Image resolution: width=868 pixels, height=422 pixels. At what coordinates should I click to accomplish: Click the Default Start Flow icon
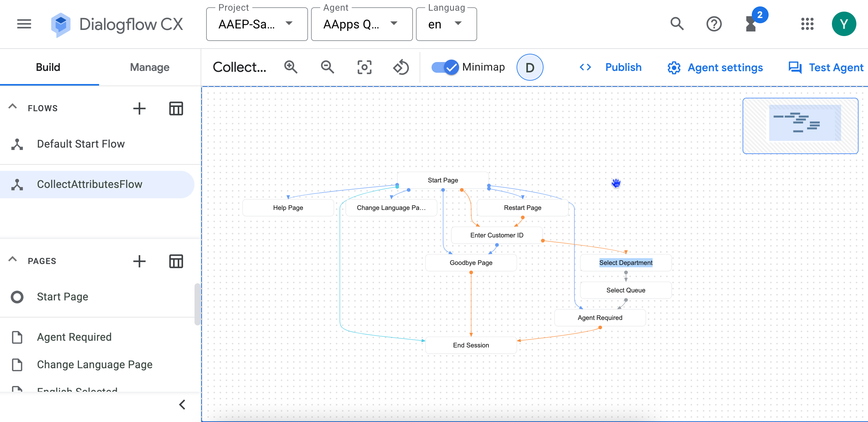click(17, 144)
